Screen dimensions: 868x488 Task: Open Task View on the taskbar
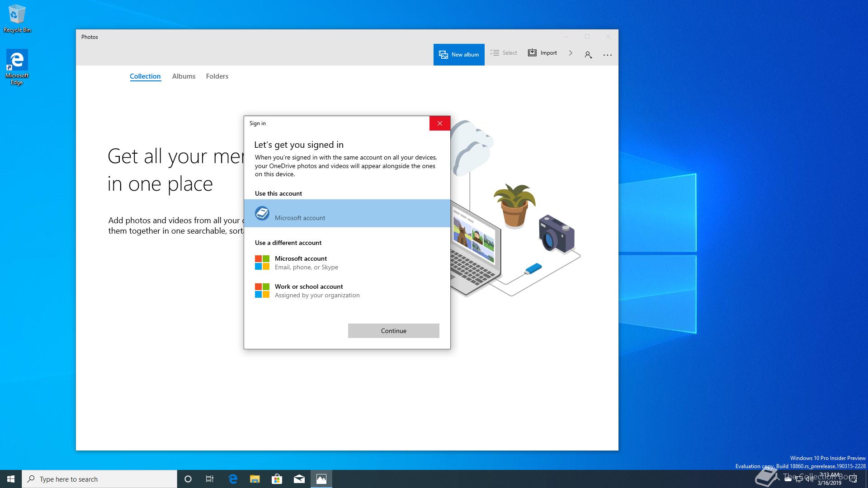(210, 479)
